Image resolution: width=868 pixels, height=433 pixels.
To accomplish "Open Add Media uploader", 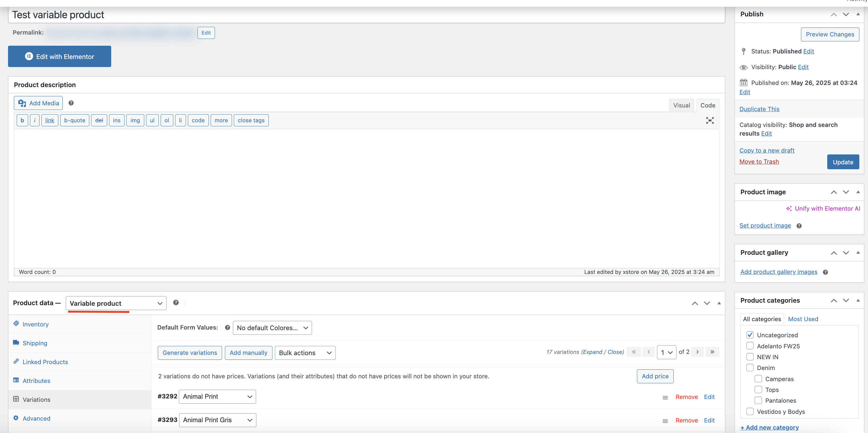I will (x=38, y=103).
